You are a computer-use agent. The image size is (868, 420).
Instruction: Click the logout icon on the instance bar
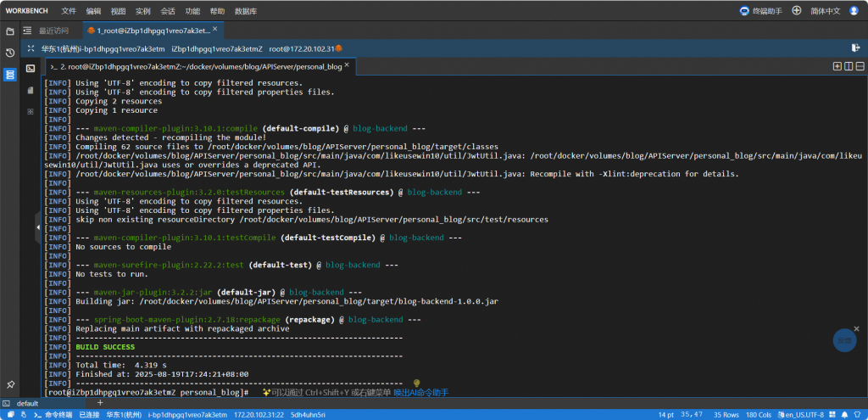(855, 48)
